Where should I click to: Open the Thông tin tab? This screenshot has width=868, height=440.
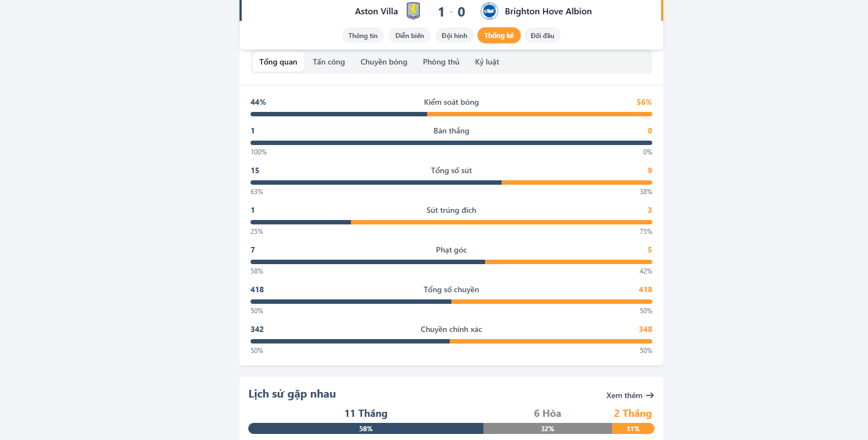point(363,36)
